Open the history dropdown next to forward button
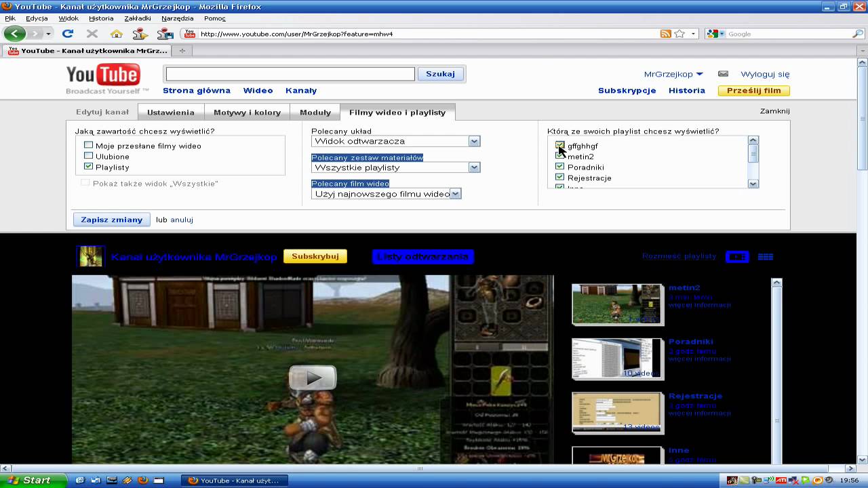 (x=48, y=34)
